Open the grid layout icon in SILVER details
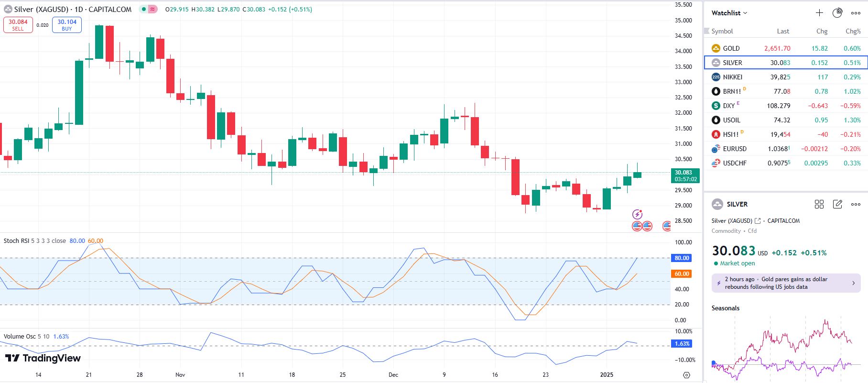Screen dimensions: 868x383 (819, 204)
